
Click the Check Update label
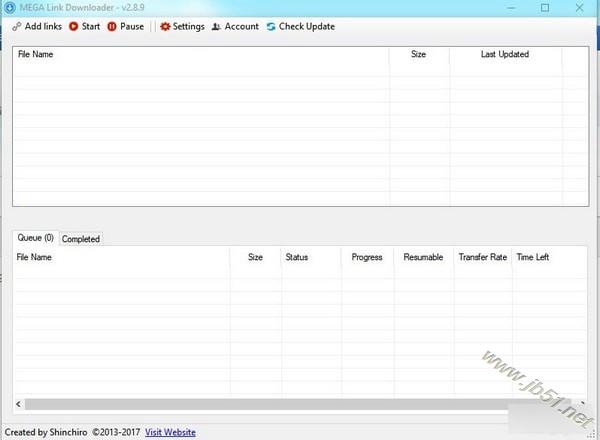click(x=307, y=26)
